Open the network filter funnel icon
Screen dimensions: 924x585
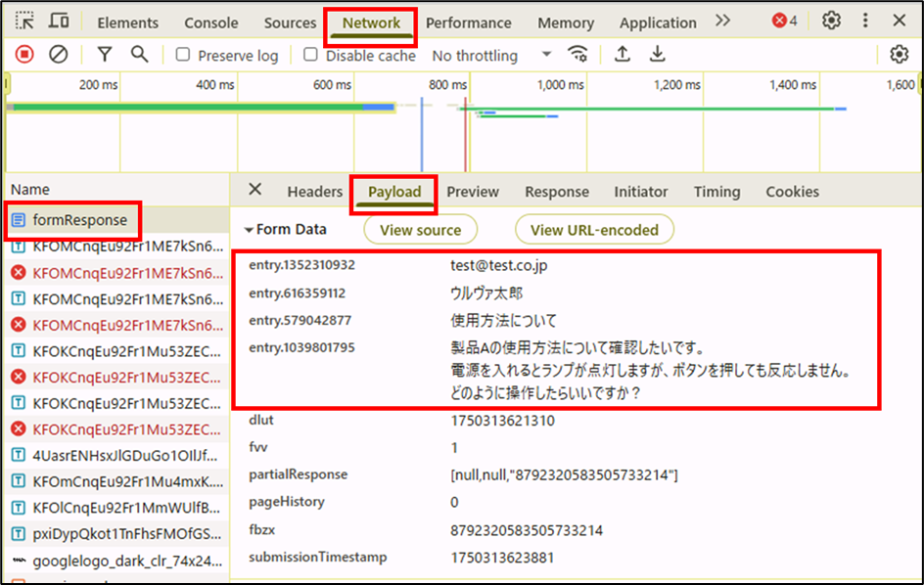coord(105,55)
